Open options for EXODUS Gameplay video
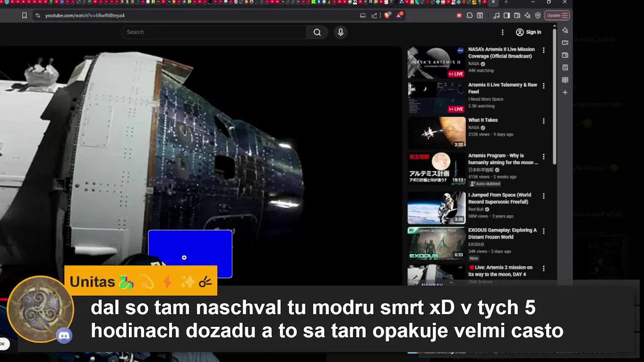This screenshot has height=362, width=644. (x=543, y=231)
